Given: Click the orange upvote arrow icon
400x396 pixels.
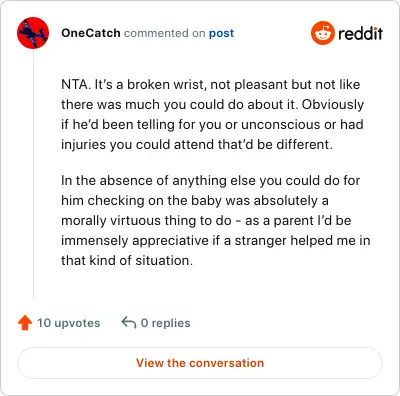Looking at the screenshot, I should tap(25, 323).
